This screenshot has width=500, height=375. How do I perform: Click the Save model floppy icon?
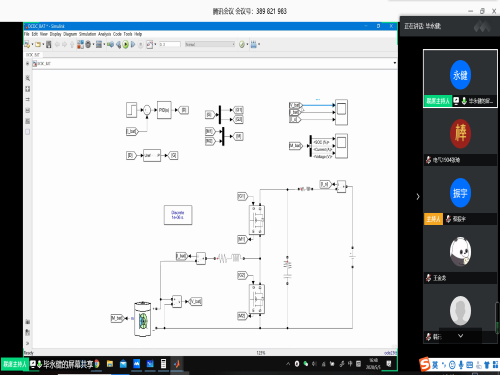click(49, 44)
